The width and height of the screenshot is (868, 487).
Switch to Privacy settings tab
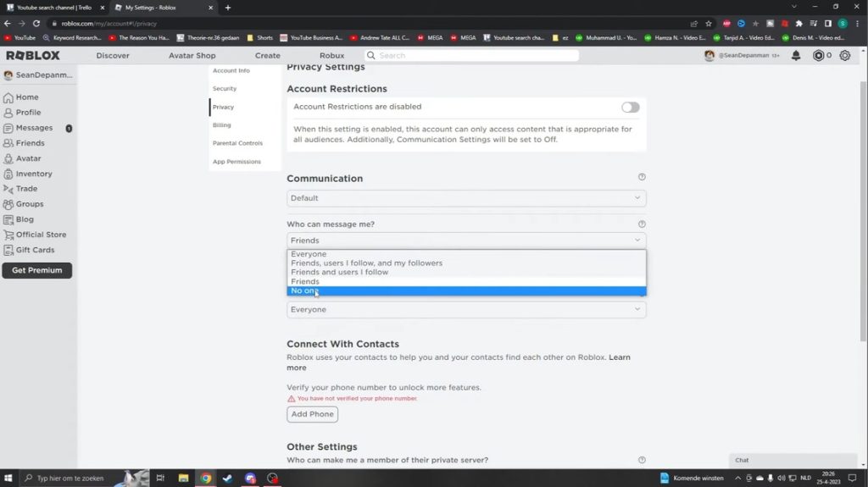pos(223,107)
